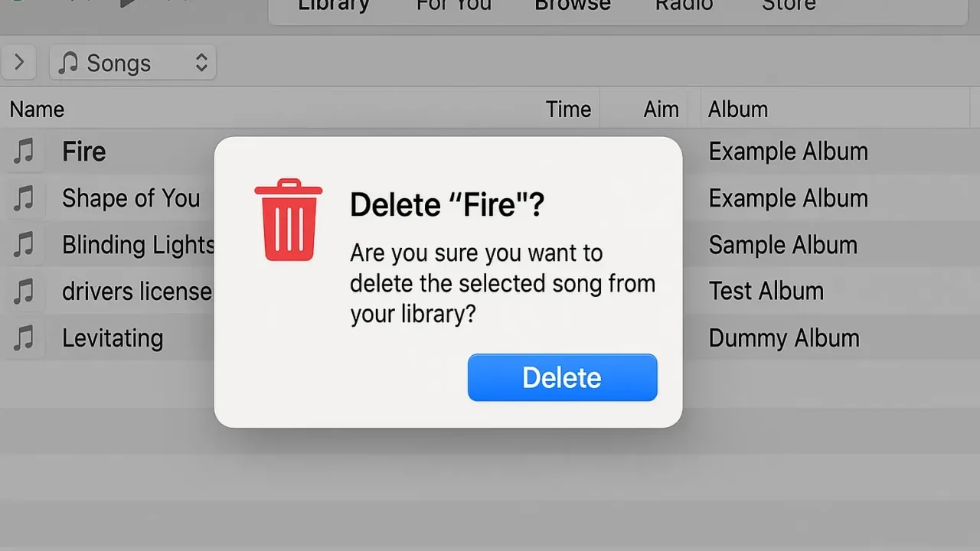Click the music note icon beside Levitating
980x551 pixels.
click(x=24, y=338)
